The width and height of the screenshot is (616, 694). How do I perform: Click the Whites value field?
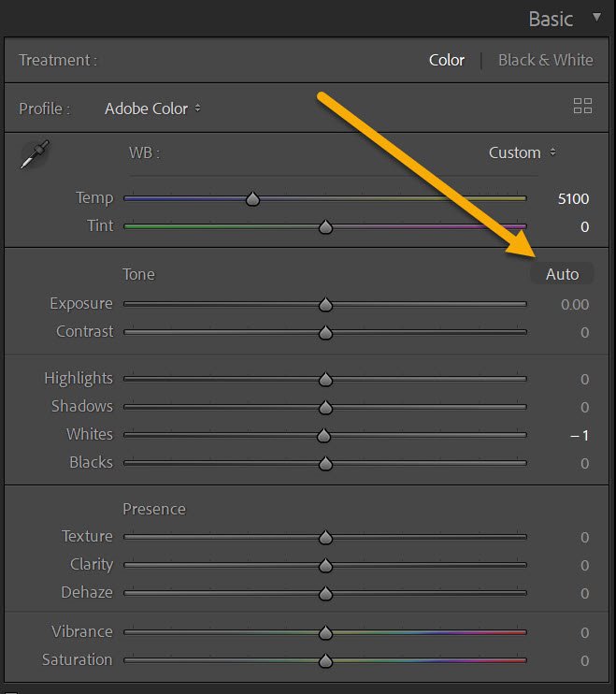click(x=580, y=435)
